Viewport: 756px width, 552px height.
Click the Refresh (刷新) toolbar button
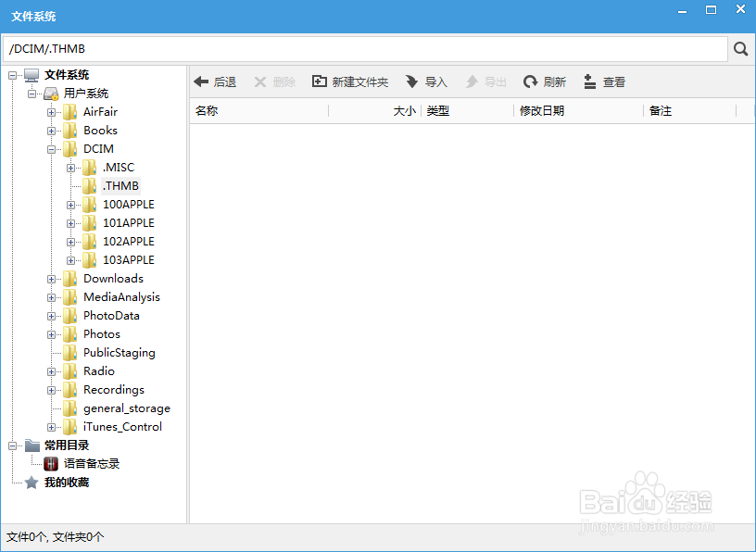(x=545, y=82)
